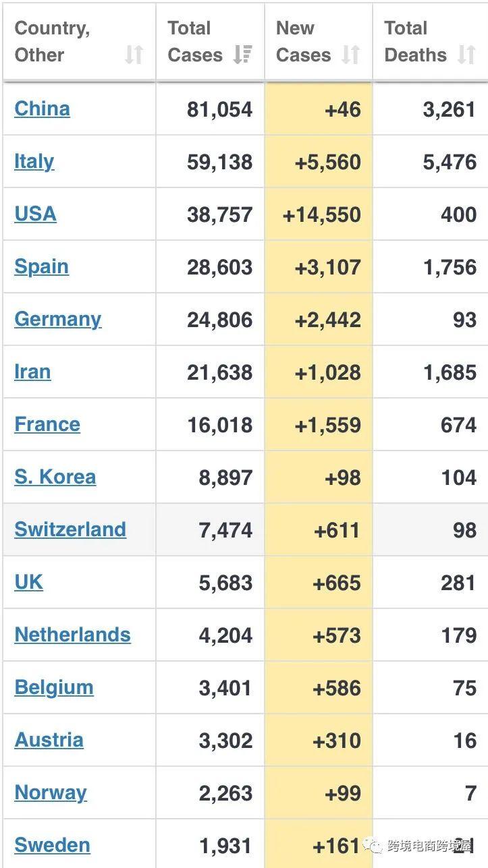Image resolution: width=488 pixels, height=868 pixels.
Task: Open the France country link
Action: tap(47, 424)
